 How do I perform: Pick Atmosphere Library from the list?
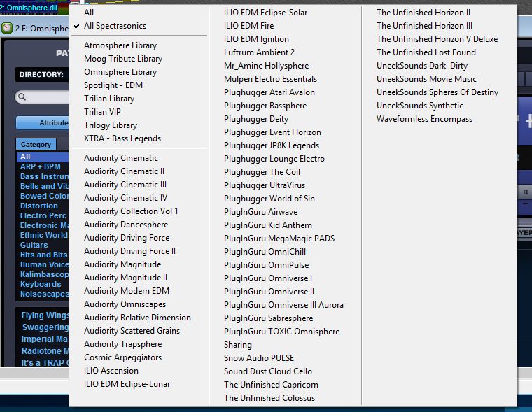pos(120,45)
